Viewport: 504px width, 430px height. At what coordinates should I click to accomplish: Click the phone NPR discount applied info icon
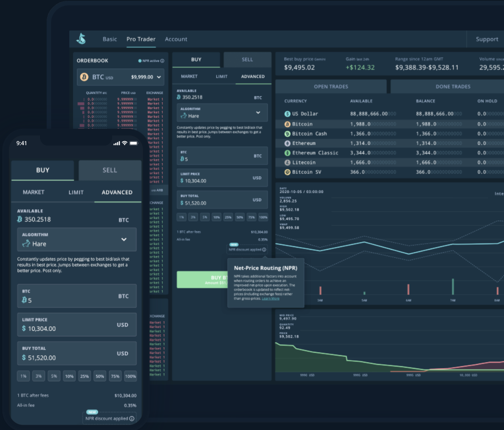[132, 418]
